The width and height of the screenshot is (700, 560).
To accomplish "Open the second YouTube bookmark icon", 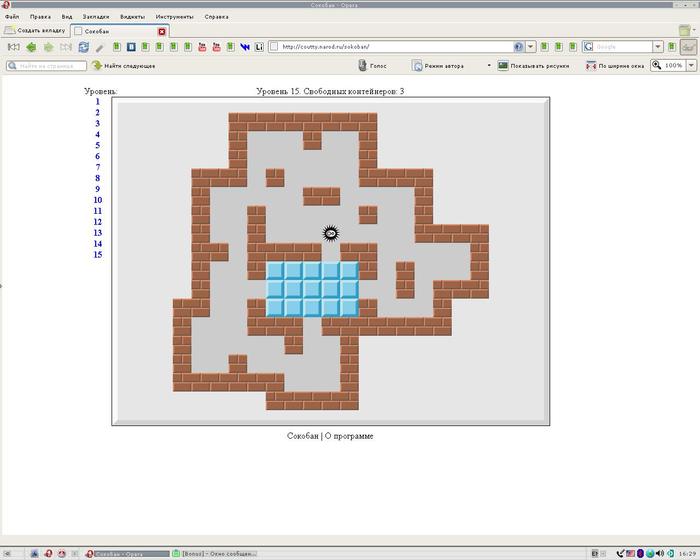I will (217, 47).
